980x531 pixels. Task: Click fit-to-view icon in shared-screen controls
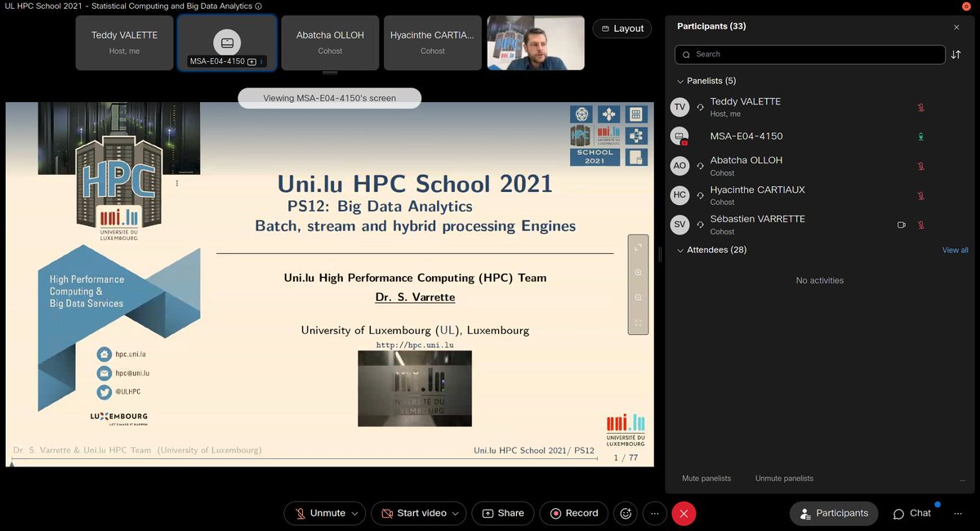point(638,323)
